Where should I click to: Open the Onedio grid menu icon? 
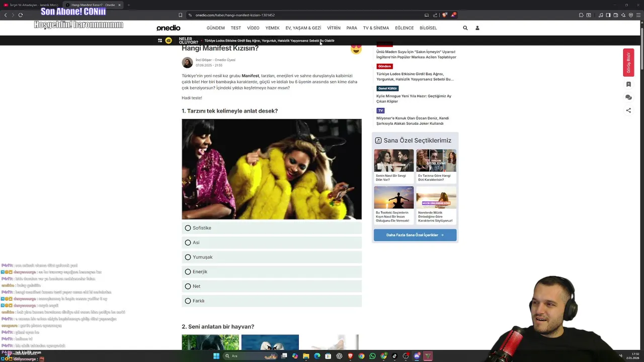tap(160, 41)
